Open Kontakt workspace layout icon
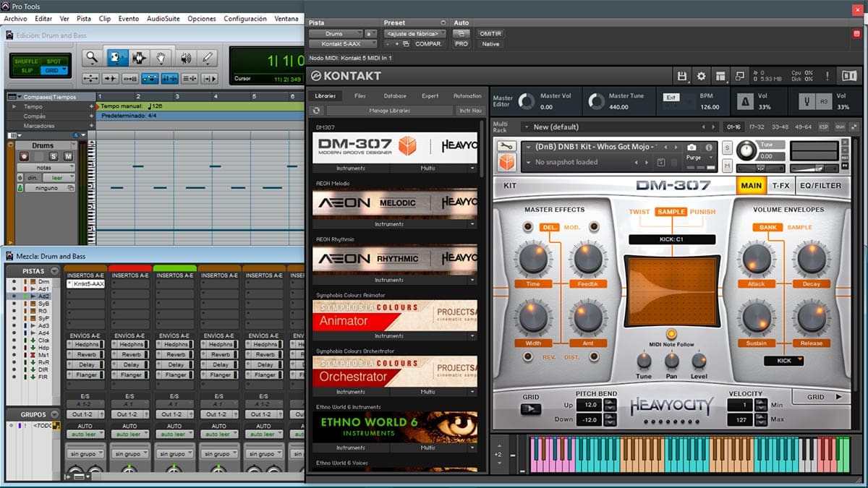868x488 pixels. [x=720, y=76]
